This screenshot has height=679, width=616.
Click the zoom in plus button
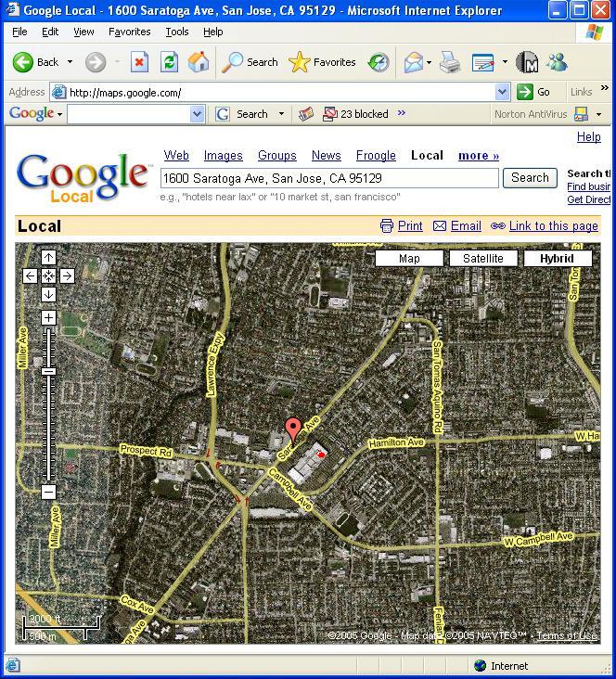point(48,317)
